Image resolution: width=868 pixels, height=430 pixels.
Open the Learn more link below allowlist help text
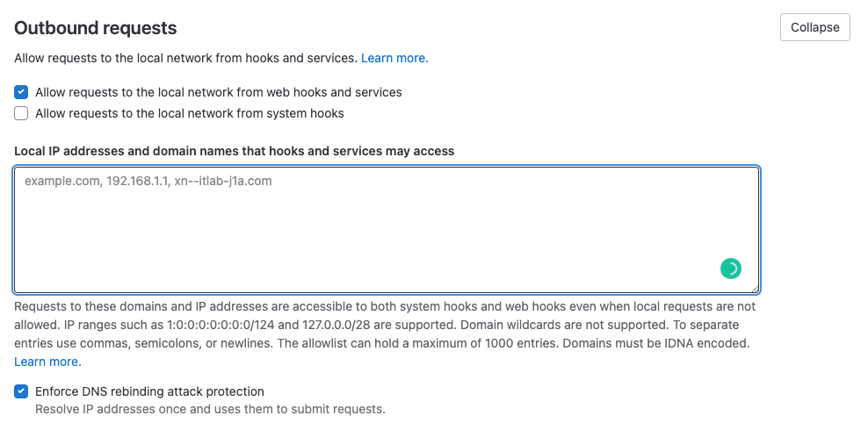pos(47,362)
